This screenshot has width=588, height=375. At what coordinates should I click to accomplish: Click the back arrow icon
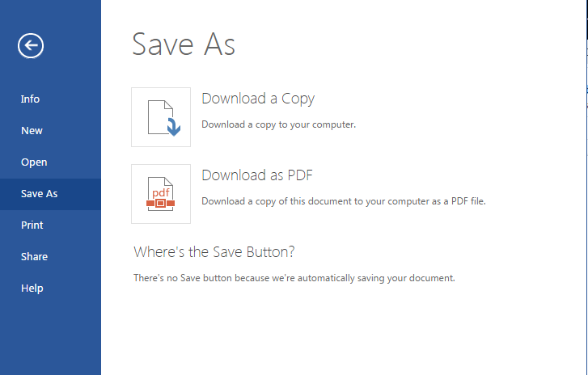pos(31,46)
